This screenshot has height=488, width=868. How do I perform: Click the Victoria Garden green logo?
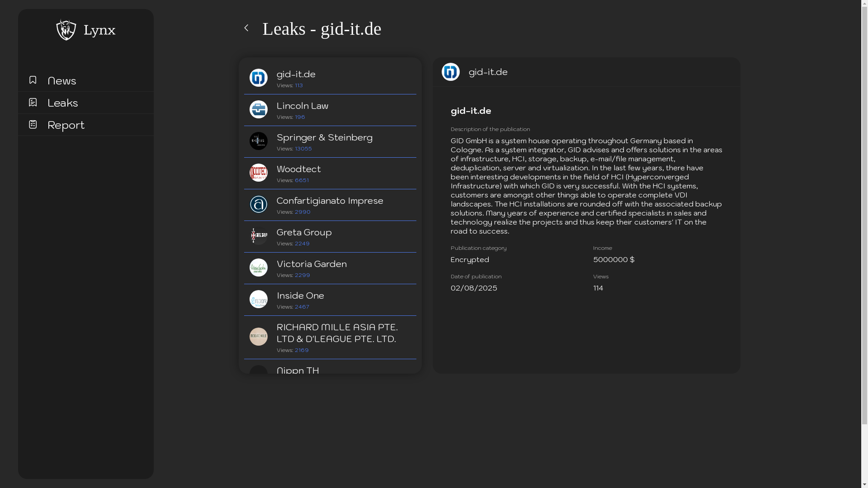pos(259,267)
